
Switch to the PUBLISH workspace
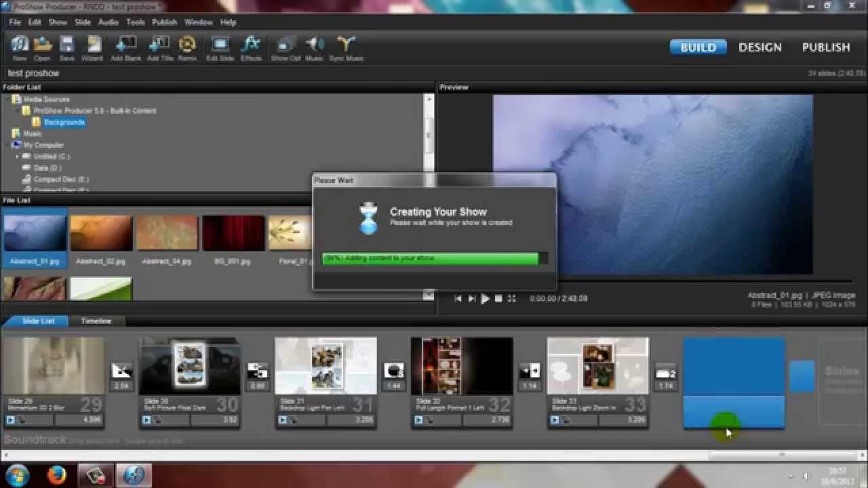[x=826, y=47]
